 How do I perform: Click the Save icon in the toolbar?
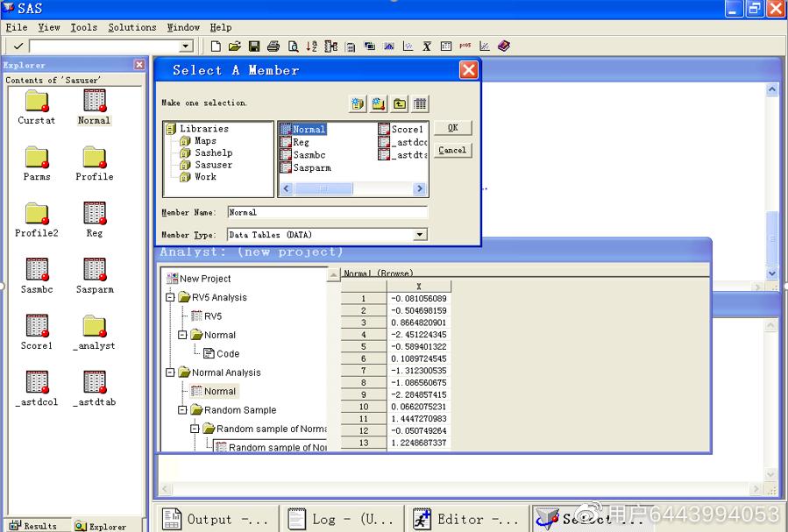coord(254,46)
